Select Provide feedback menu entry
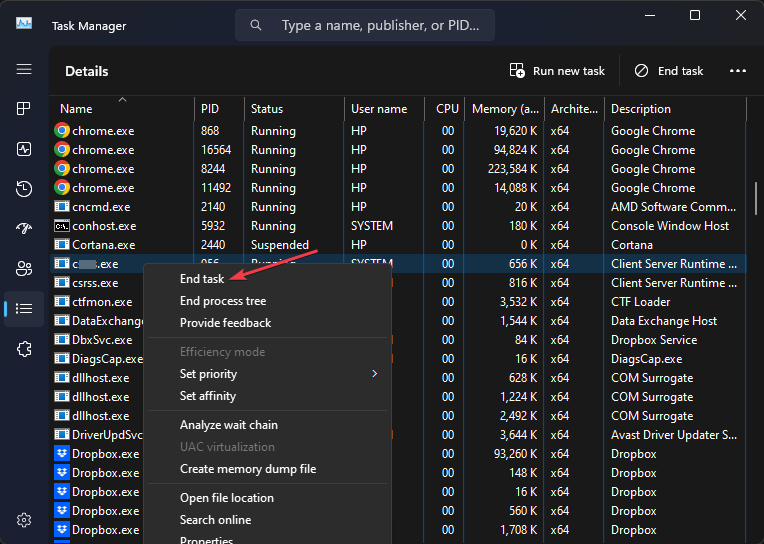The height and width of the screenshot is (544, 764). (225, 323)
